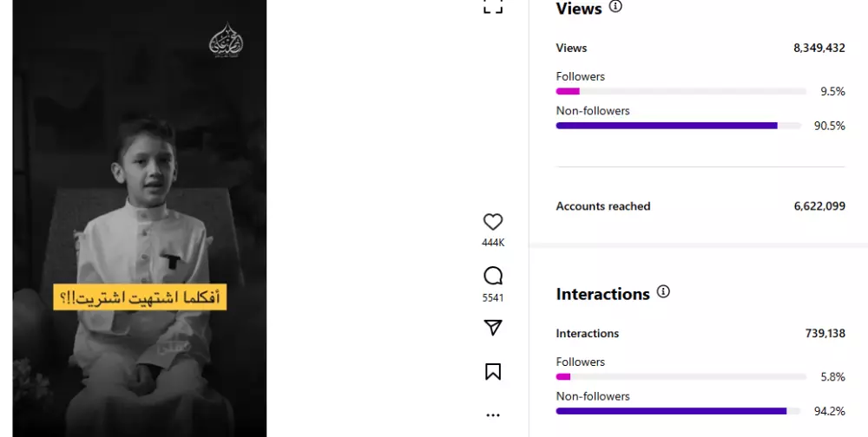Click the 5541 comments count
The image size is (868, 437).
(x=493, y=297)
